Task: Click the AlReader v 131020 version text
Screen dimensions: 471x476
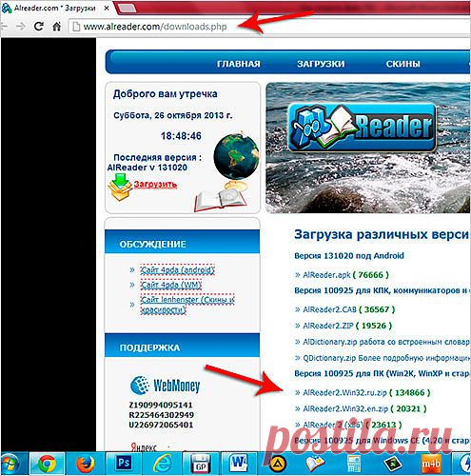Action: 147,168
